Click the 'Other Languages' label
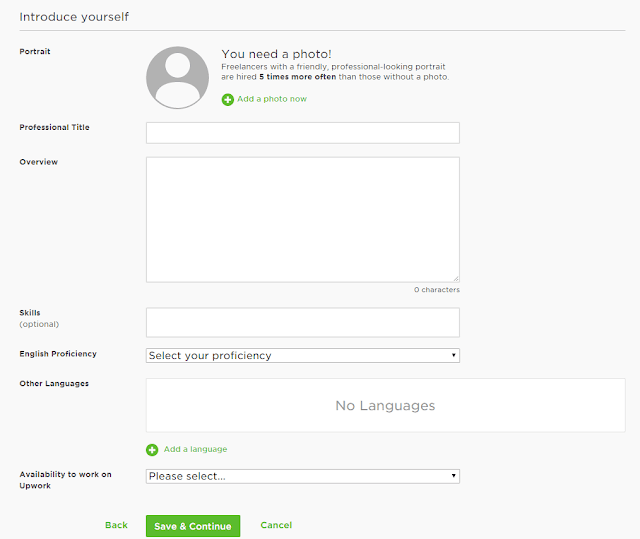 coord(54,384)
